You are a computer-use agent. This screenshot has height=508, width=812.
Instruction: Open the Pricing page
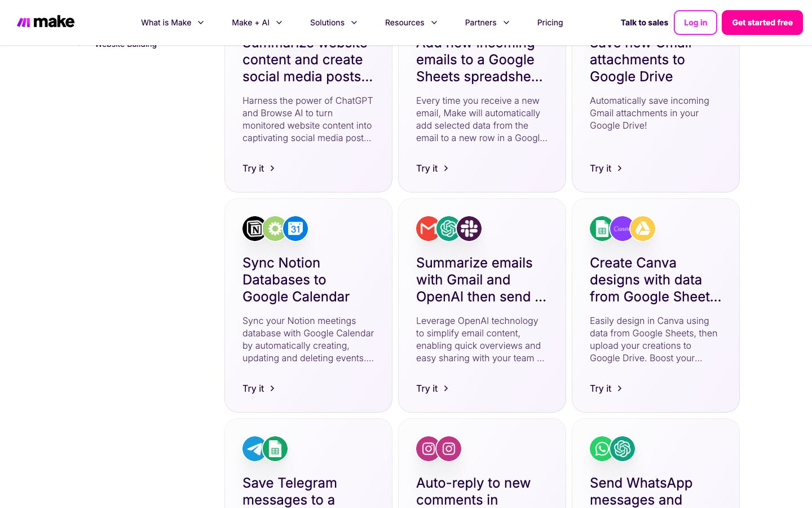pos(550,23)
